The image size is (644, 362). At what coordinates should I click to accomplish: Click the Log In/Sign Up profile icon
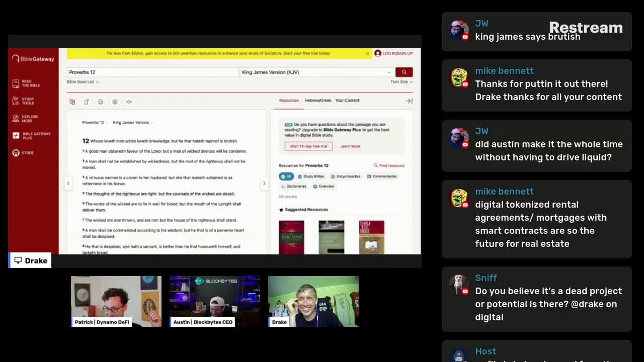[377, 53]
